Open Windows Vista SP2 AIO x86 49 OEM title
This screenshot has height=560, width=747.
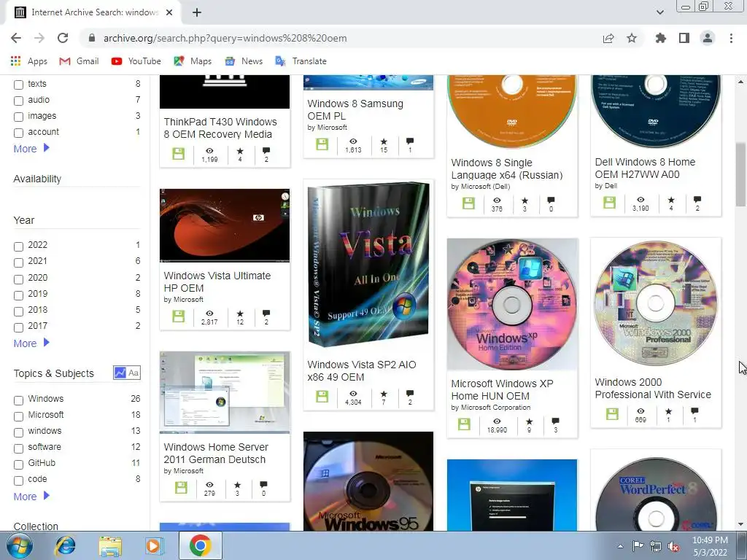362,371
